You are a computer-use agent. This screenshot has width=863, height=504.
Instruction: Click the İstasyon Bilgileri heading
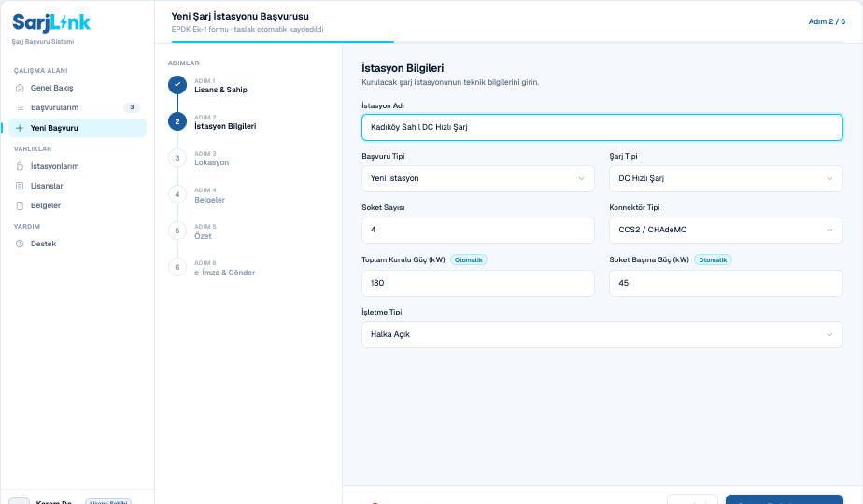(x=403, y=68)
